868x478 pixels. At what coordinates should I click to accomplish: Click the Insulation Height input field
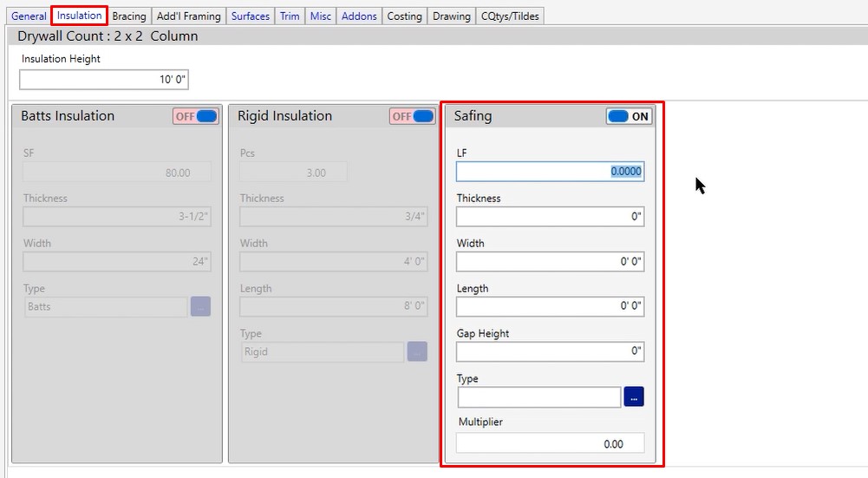(104, 80)
